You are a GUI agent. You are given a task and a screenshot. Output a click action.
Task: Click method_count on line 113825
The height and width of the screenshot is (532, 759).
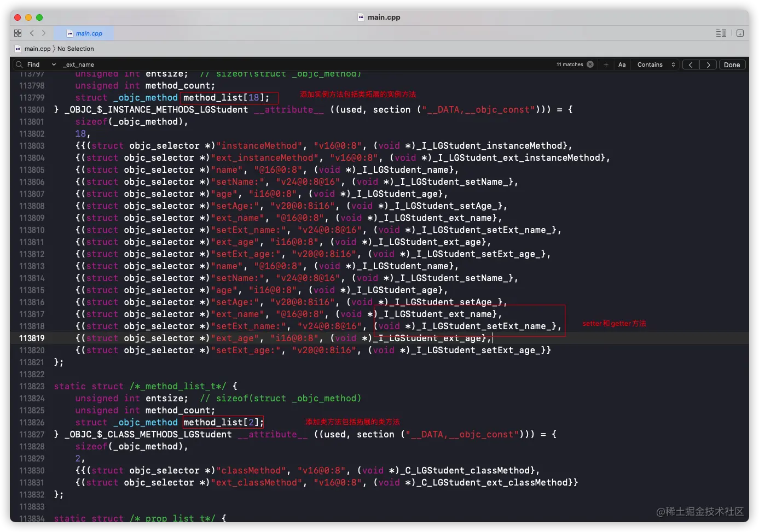click(x=178, y=411)
